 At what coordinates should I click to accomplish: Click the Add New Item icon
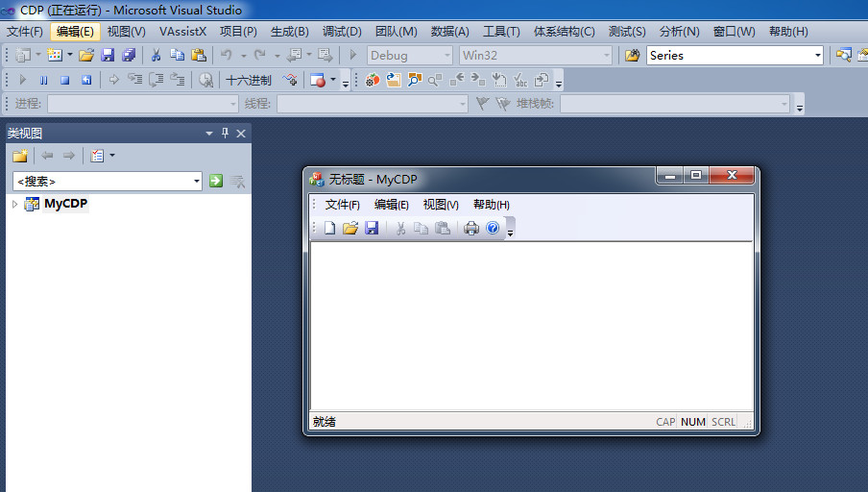click(55, 55)
